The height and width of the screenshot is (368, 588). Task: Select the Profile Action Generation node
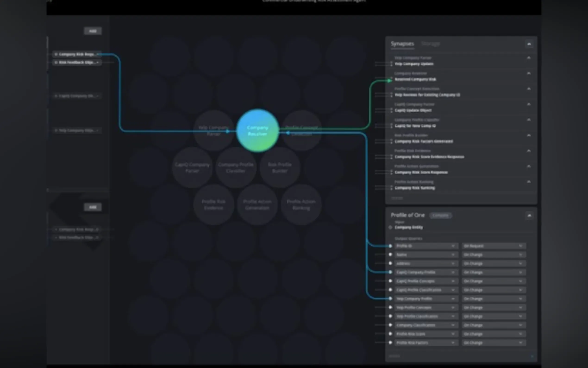click(x=257, y=205)
